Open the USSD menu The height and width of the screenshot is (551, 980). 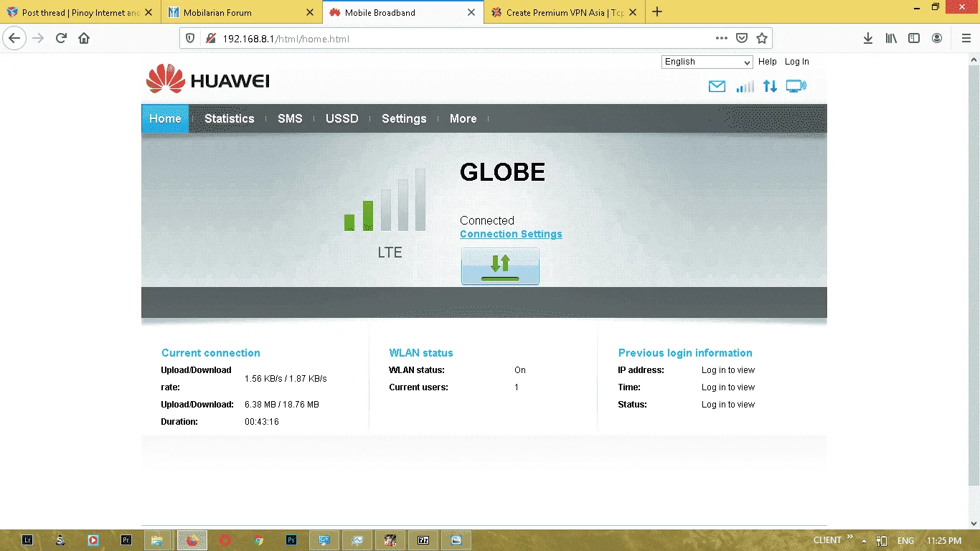[x=342, y=118]
